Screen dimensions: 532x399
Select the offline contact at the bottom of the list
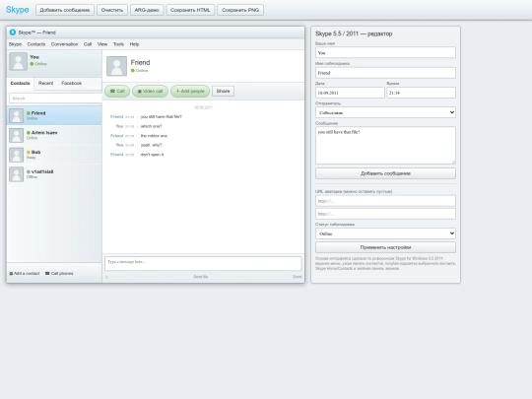click(x=54, y=174)
